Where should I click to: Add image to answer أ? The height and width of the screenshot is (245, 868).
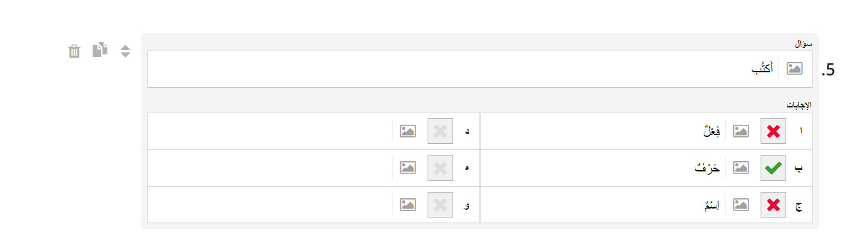(x=741, y=131)
